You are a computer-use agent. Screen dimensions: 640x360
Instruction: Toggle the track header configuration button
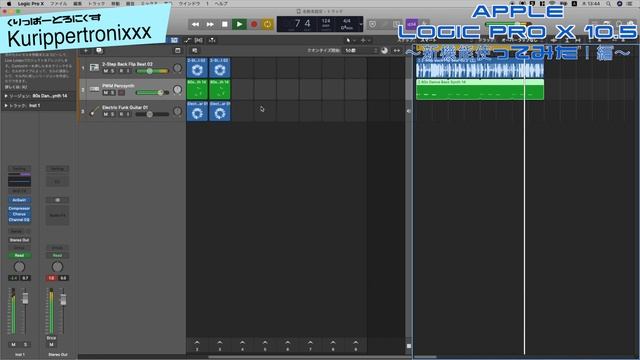point(178,51)
